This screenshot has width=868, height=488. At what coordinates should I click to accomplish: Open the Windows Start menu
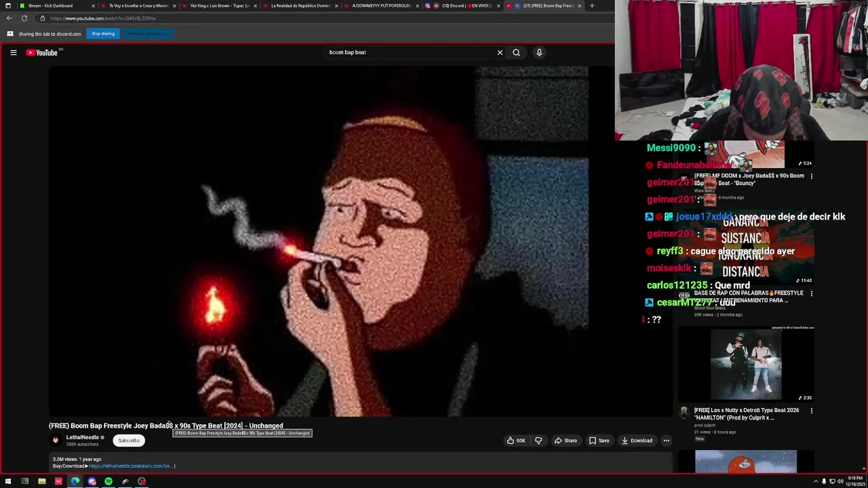click(7, 481)
